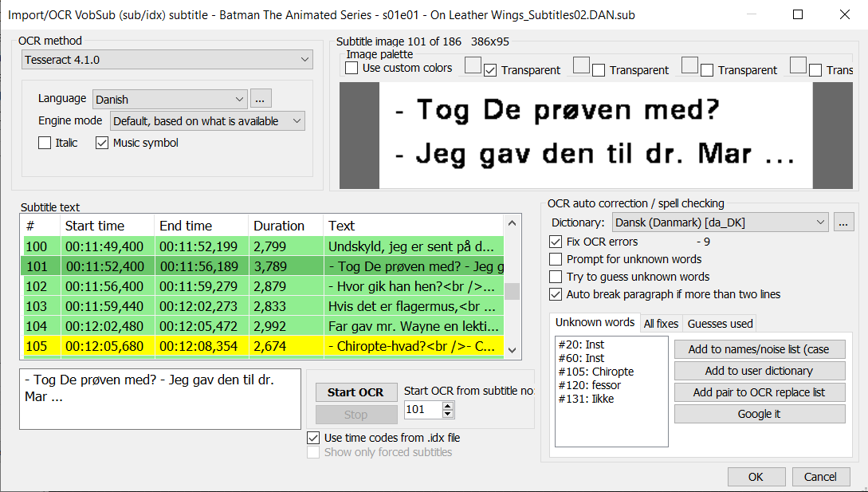Click the first image palette color swatch

472,63
